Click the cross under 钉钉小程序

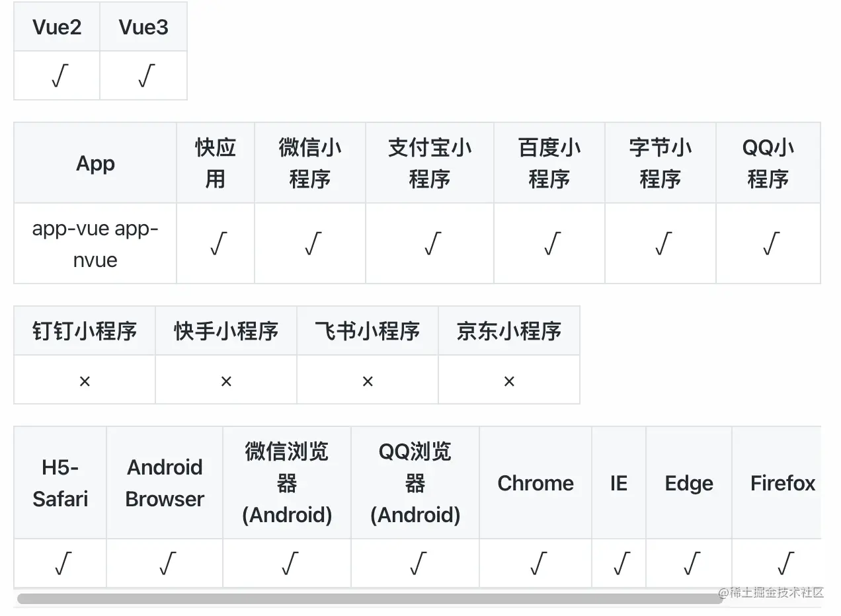(x=85, y=381)
